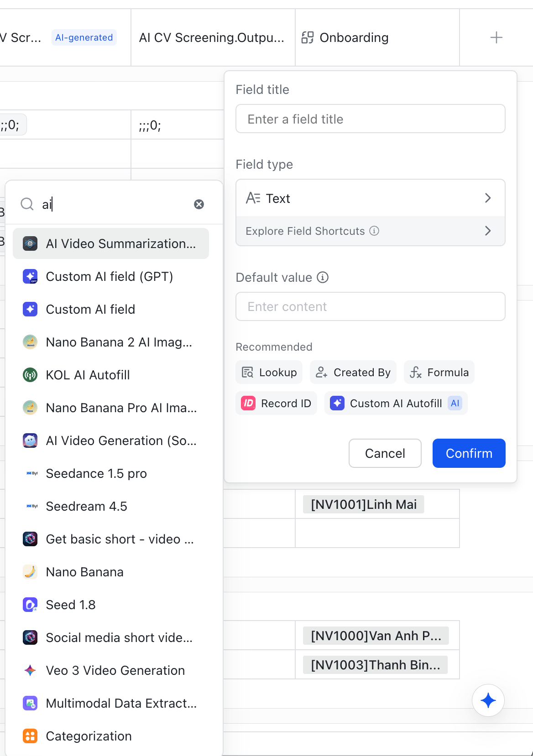Select the Lookup recommended field

[269, 372]
